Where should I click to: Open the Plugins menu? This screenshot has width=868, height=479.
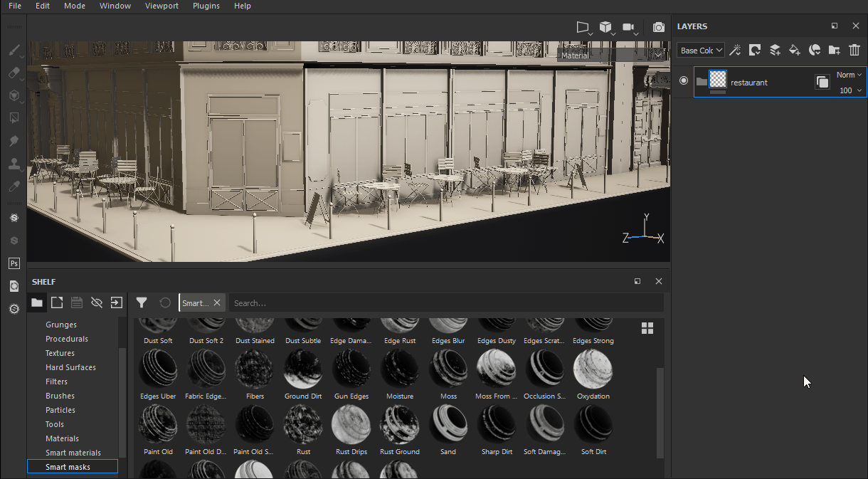[x=206, y=6]
